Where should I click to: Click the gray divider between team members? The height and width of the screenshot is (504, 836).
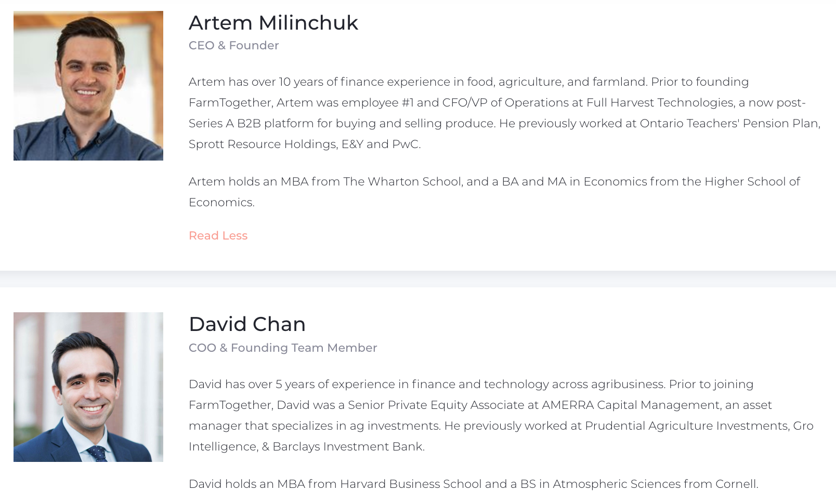(418, 279)
